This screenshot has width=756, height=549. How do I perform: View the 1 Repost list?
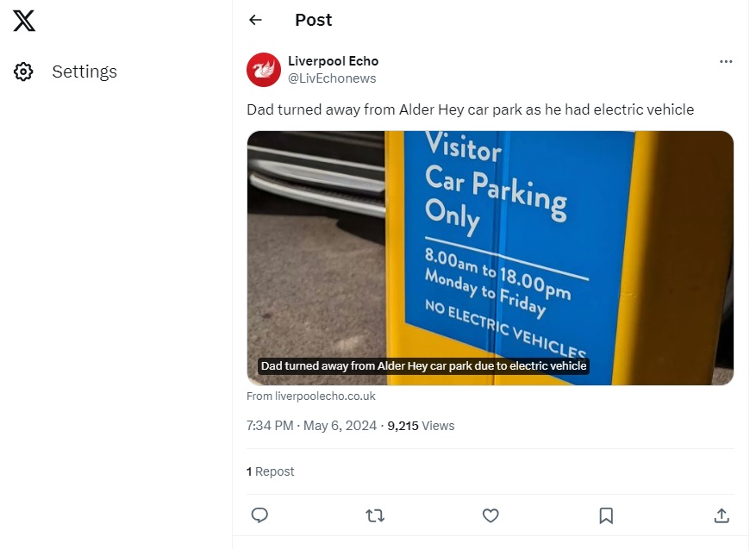271,471
